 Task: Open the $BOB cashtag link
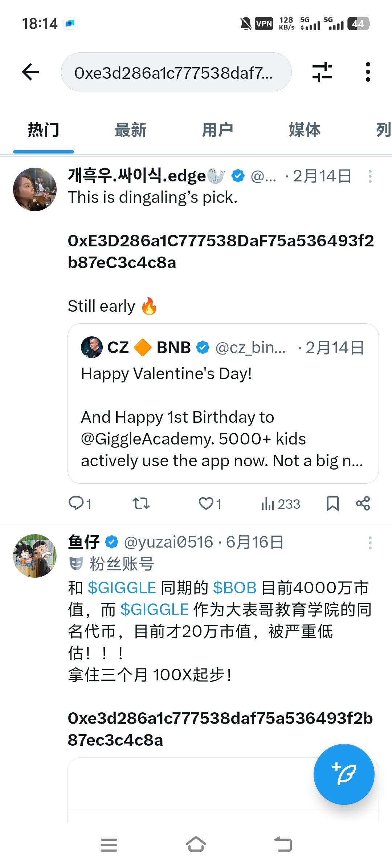(234, 588)
